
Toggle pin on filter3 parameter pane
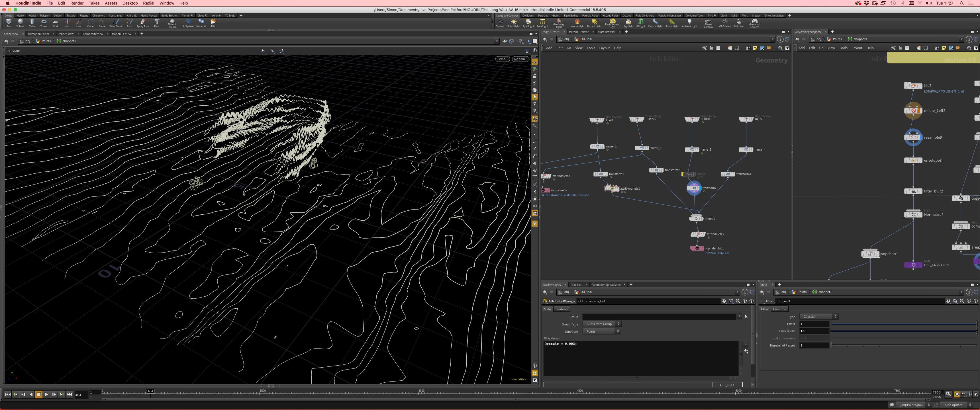(969, 292)
